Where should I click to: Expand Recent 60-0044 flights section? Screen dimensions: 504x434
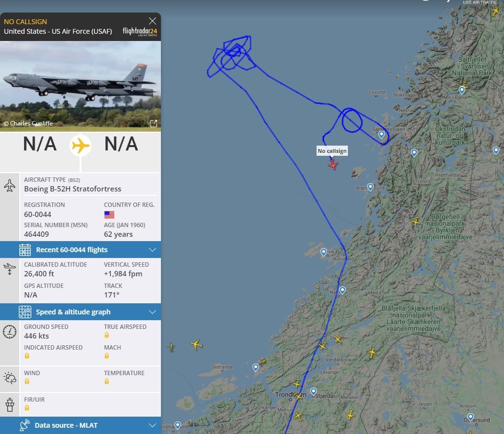(x=80, y=250)
